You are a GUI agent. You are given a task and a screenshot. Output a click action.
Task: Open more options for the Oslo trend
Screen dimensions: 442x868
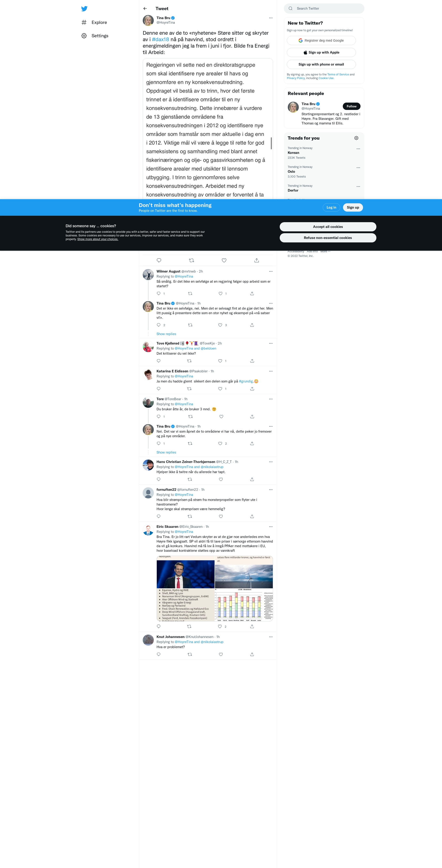358,167
